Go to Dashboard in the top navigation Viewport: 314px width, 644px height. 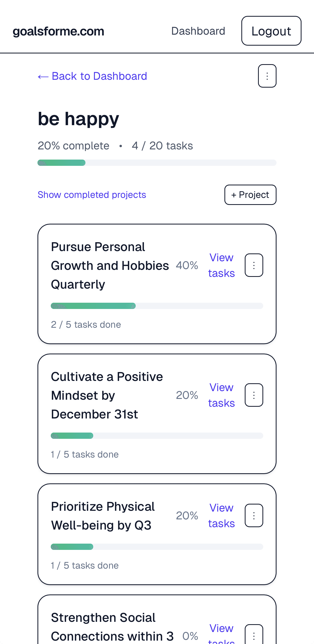click(x=198, y=31)
